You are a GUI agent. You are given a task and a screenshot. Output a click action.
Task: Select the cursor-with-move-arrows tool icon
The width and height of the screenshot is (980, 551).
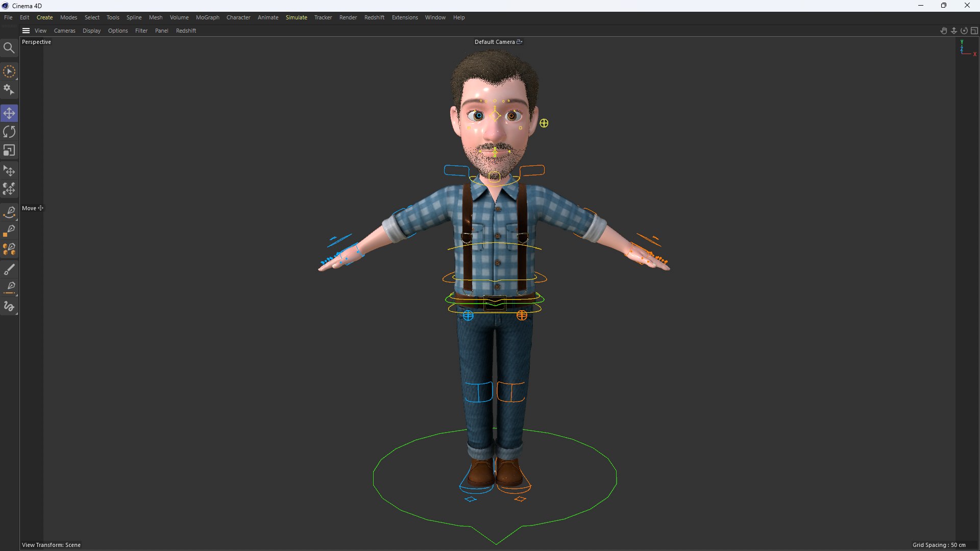pos(9,171)
